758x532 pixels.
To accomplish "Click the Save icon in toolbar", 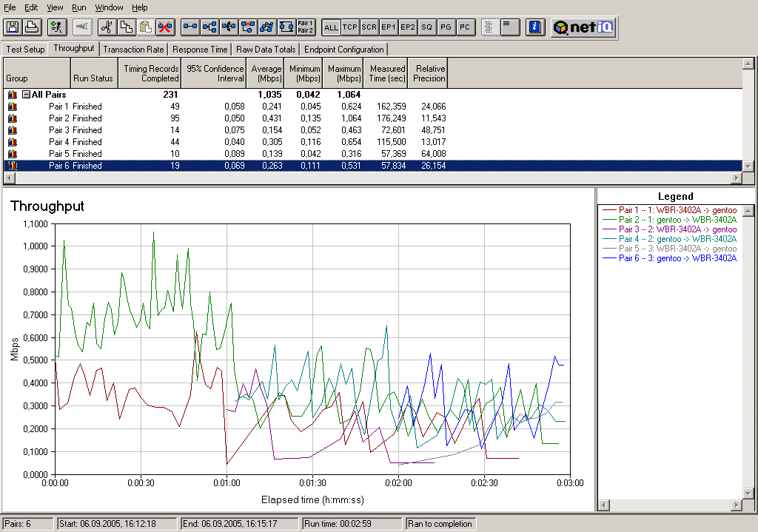I will click(13, 27).
